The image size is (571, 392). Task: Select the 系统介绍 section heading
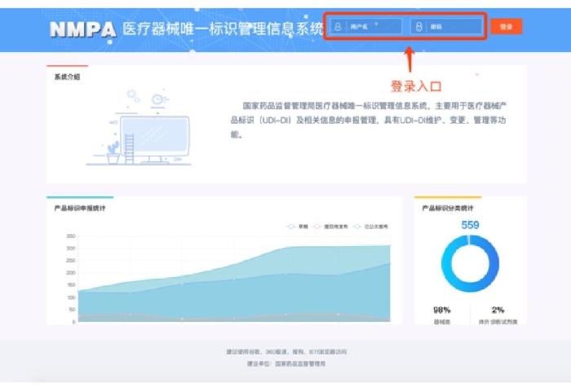pyautogui.click(x=68, y=77)
